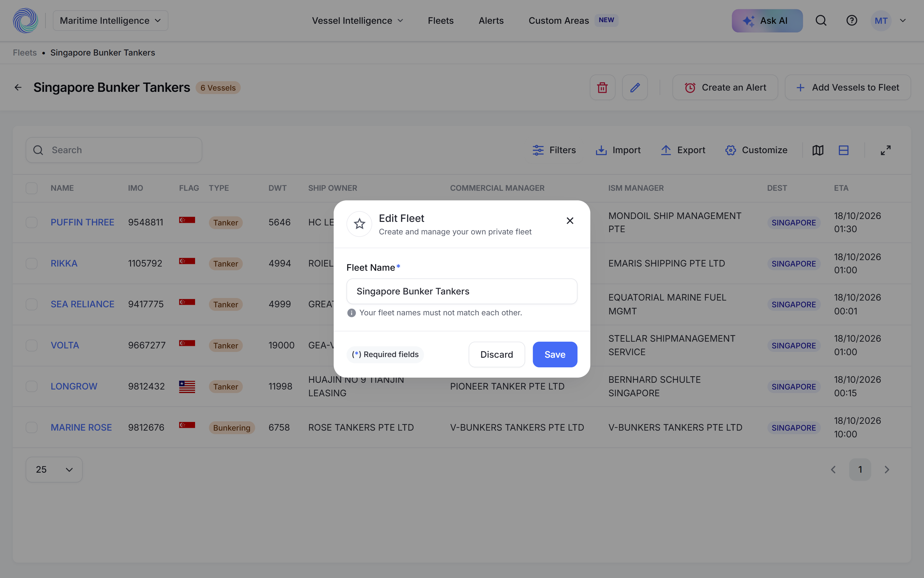Click the pencil edit fleet icon
Image resolution: width=924 pixels, height=578 pixels.
tap(635, 88)
